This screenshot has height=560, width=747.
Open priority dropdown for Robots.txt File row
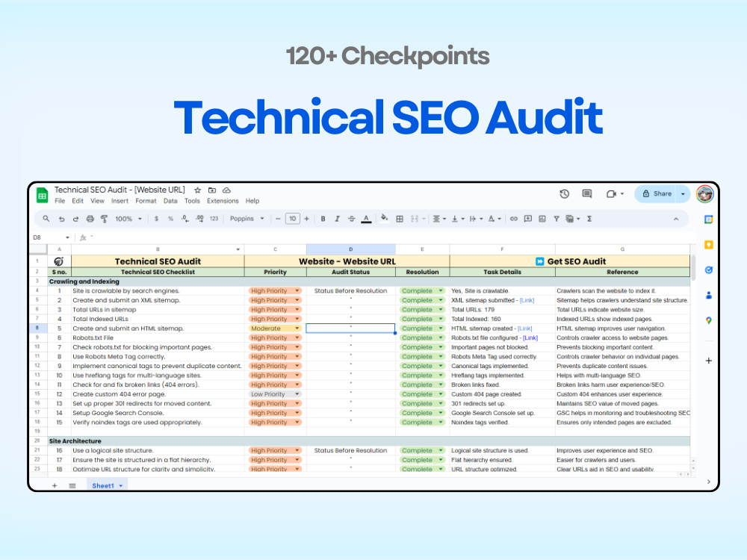pyautogui.click(x=297, y=338)
